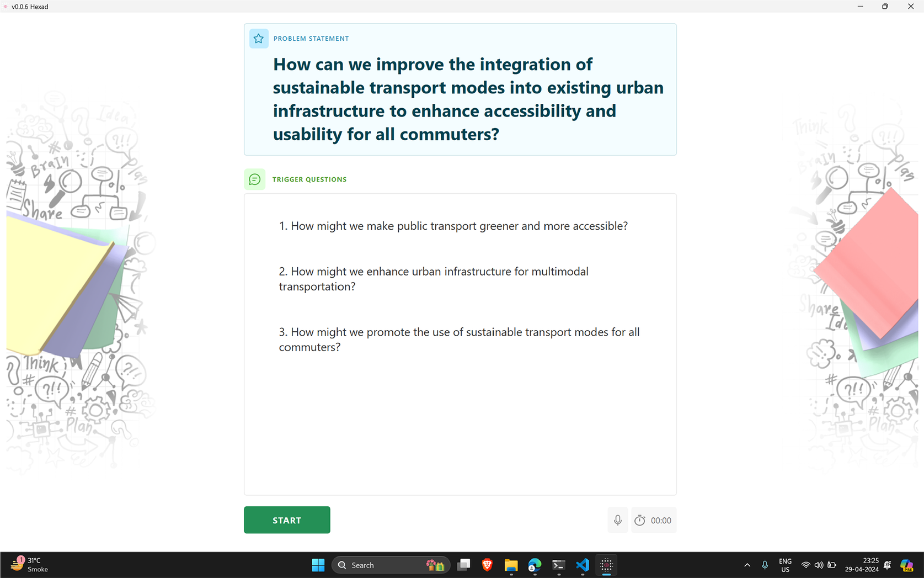
Task: Click the problem statement heading text
Action: (468, 99)
